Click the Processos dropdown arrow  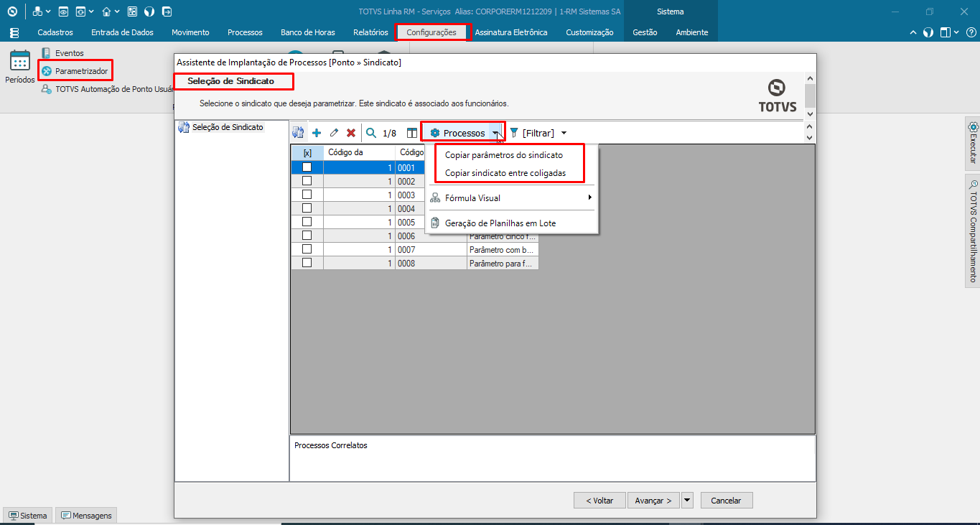click(x=495, y=134)
